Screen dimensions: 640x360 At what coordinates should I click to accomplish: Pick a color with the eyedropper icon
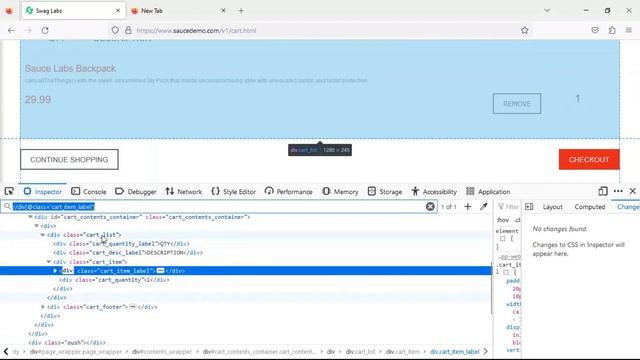[x=484, y=207]
